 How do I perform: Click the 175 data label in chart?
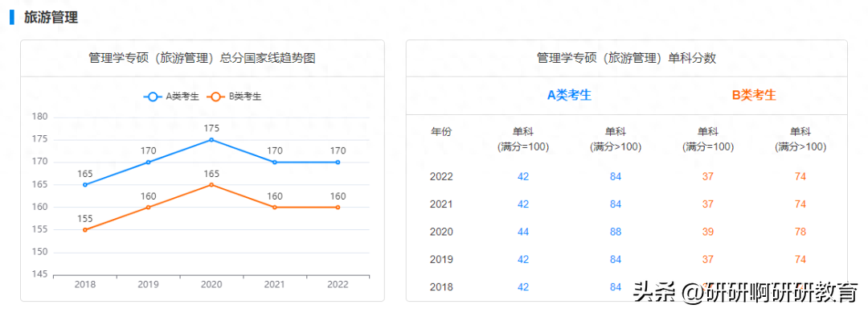[x=211, y=128]
